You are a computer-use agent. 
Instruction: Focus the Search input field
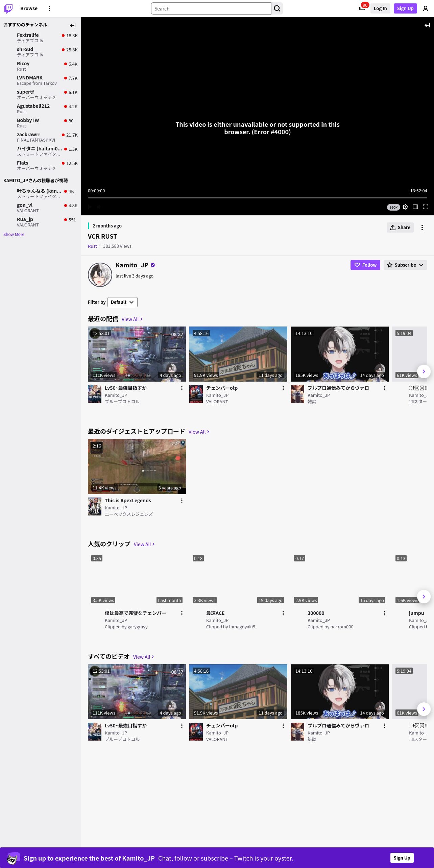211,8
